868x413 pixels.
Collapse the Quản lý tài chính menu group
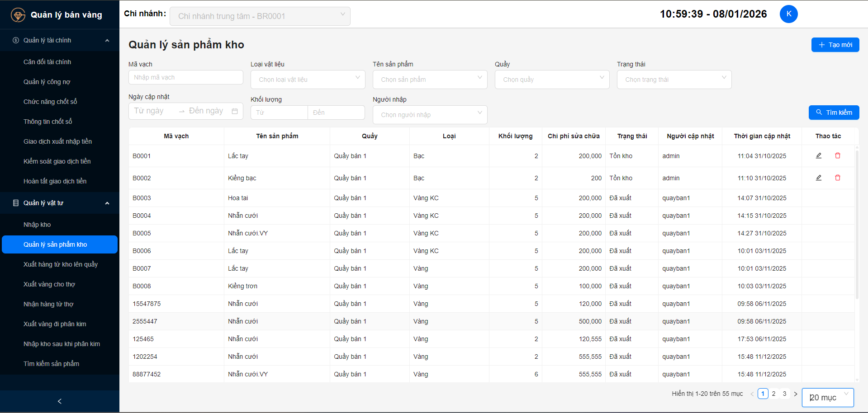click(107, 41)
